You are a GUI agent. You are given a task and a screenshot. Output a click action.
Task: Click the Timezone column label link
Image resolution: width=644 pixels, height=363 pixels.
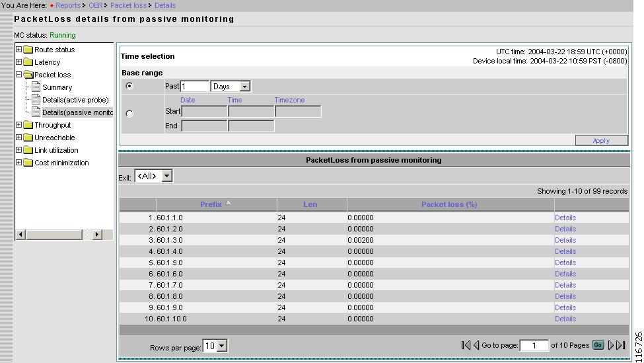click(x=289, y=100)
